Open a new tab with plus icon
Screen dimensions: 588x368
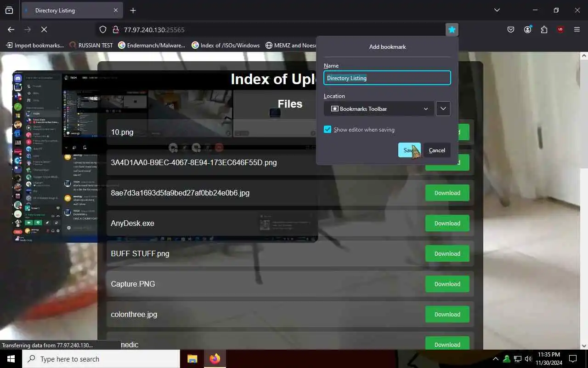(133, 10)
